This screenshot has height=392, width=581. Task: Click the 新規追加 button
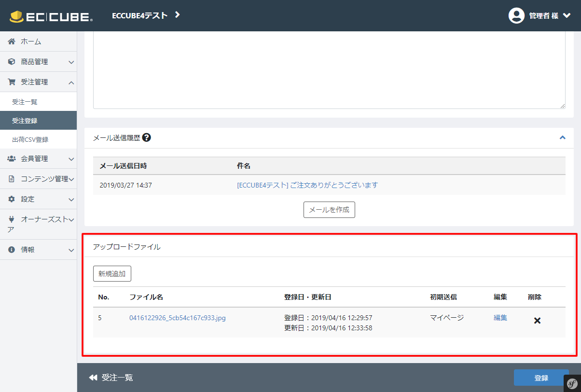click(x=112, y=273)
